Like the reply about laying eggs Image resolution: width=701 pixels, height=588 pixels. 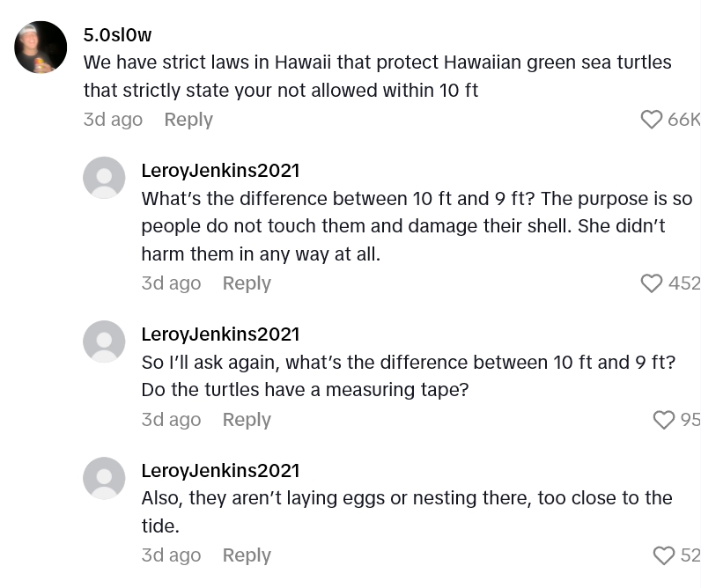[x=664, y=555]
